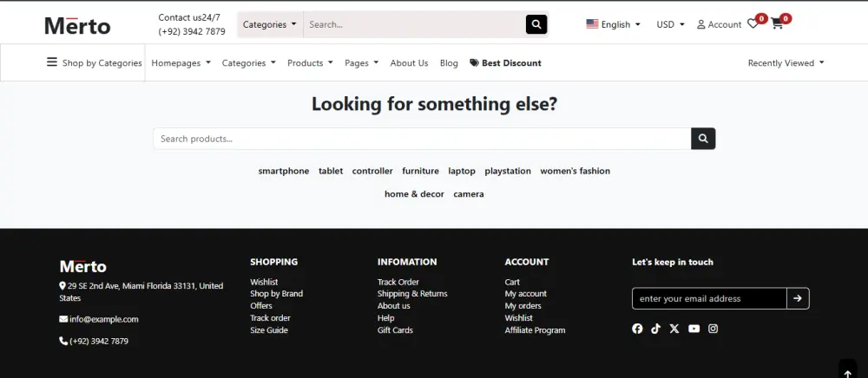Open the TikTok social icon
868x378 pixels.
(656, 329)
